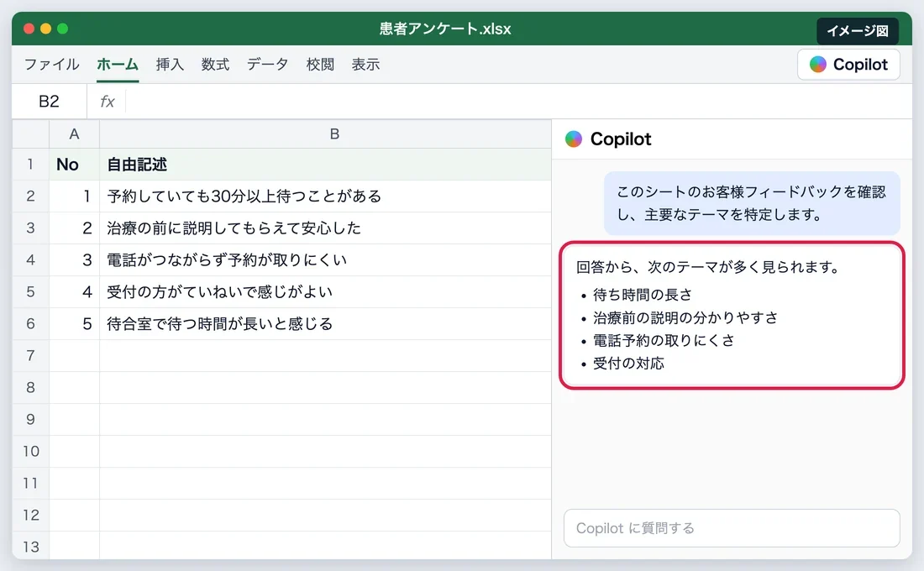Select the cell containing number 5 in column A
The image size is (924, 571).
click(x=74, y=323)
